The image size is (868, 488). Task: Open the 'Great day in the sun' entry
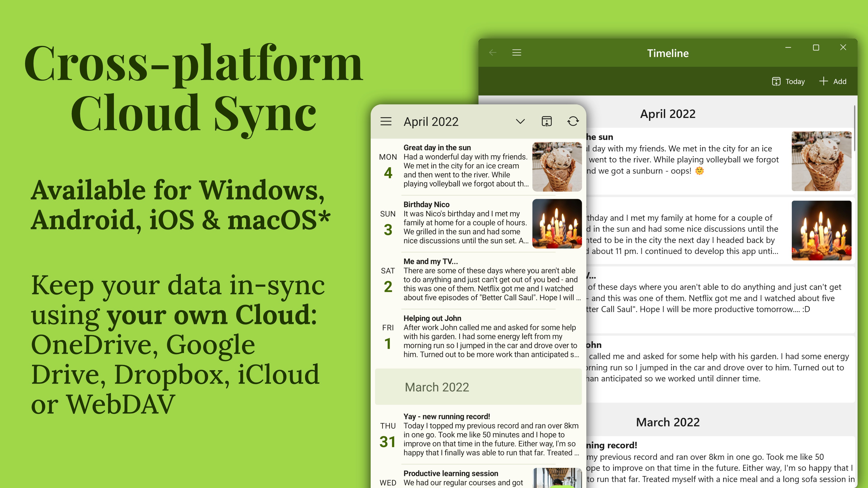click(465, 165)
